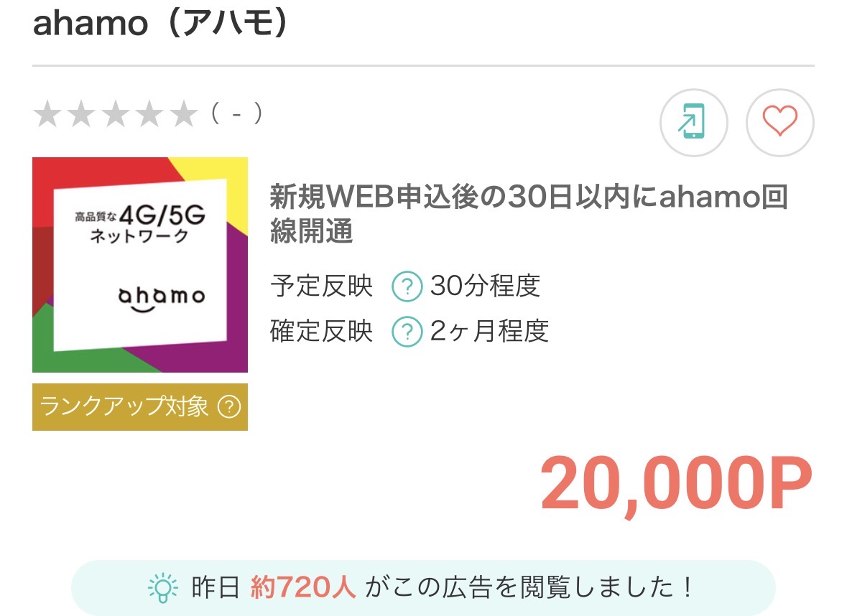
Task: Tap the rating count next to stars
Action: click(x=236, y=115)
